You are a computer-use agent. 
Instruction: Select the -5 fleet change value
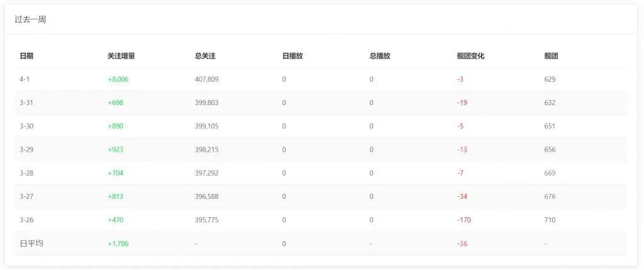[460, 126]
